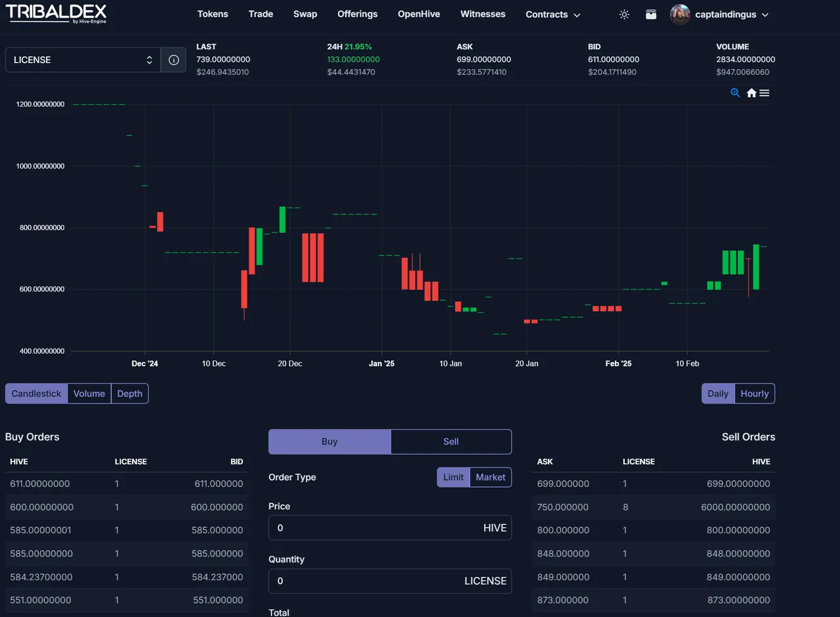Image resolution: width=840 pixels, height=617 pixels.
Task: Expand captaindingus account dropdown chevron
Action: tap(765, 14)
